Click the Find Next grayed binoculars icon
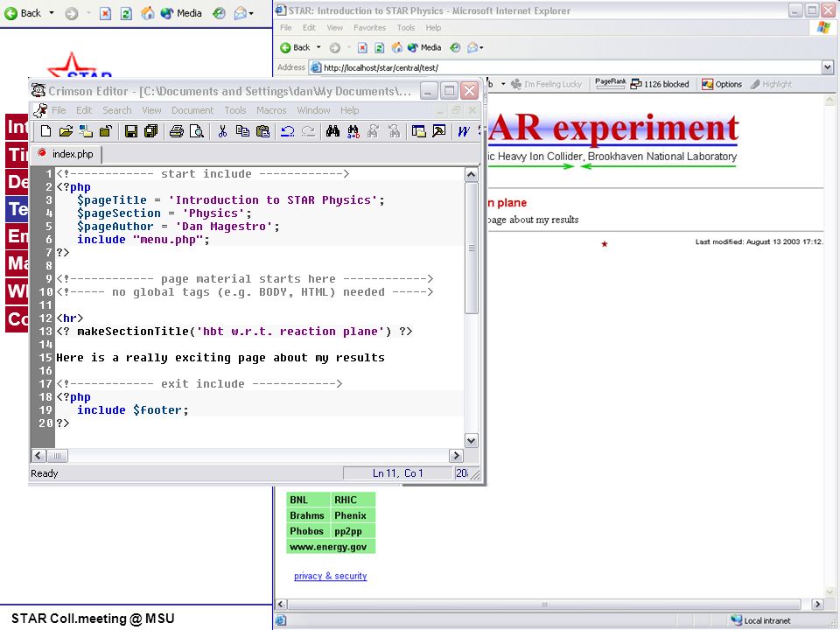Image resolution: width=840 pixels, height=630 pixels. [x=374, y=130]
